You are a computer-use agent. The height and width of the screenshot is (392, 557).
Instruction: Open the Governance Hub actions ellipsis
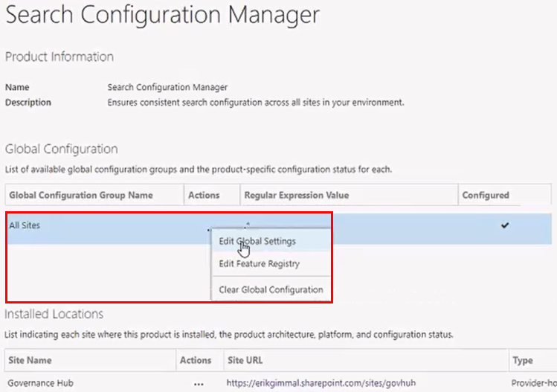click(x=198, y=384)
